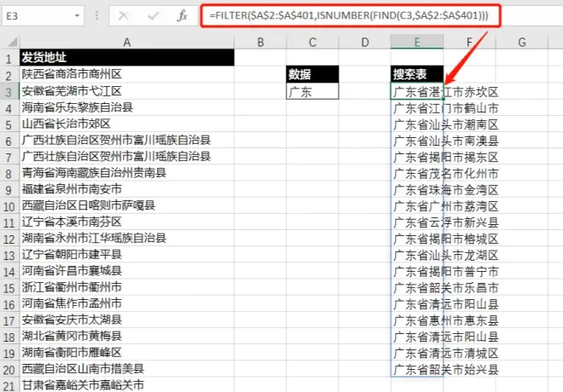
Task: Click the Enter checkmark icon in formula bar
Action: coord(154,16)
